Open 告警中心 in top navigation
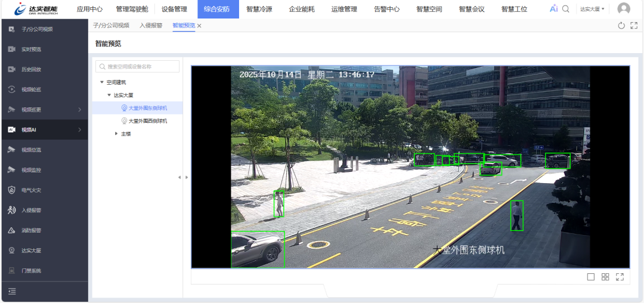Viewport: 644px width, 303px height. (x=386, y=9)
